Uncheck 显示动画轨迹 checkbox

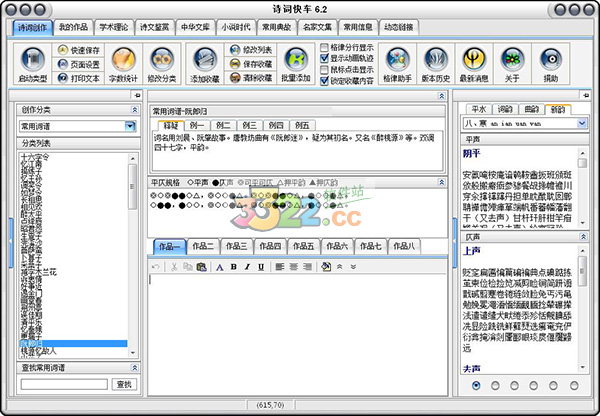tap(324, 58)
